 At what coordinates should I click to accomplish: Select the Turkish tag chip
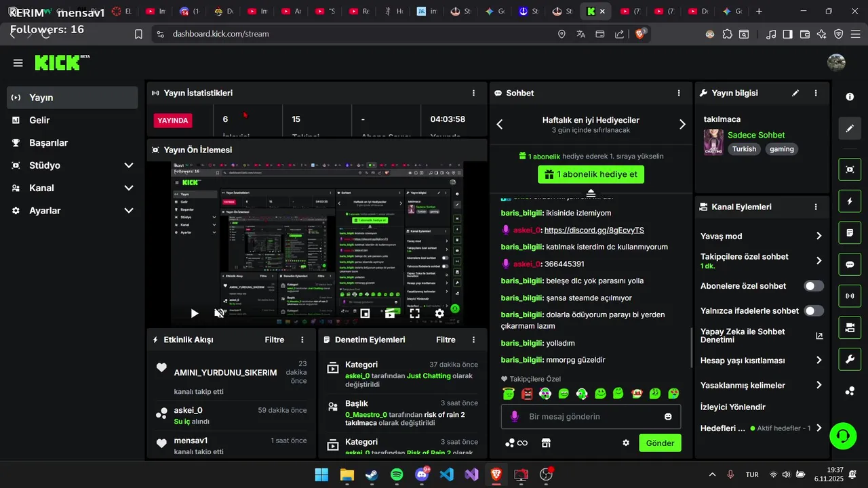[x=744, y=149]
